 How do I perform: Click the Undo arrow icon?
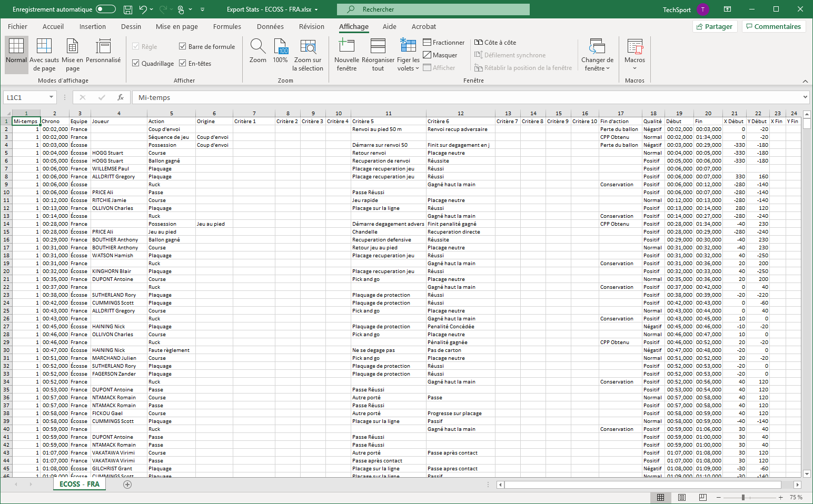click(x=143, y=9)
